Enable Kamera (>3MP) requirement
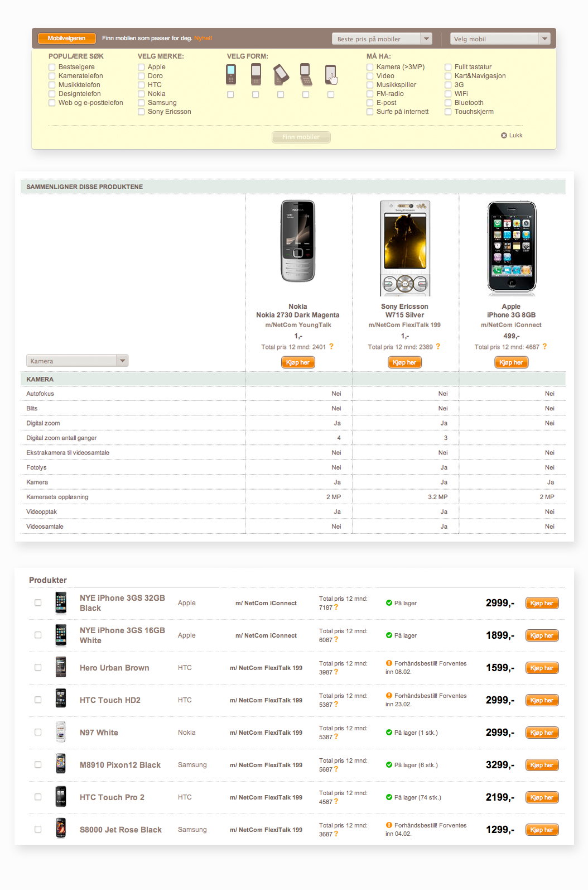Viewport: 588px width, 890px height. (x=370, y=67)
